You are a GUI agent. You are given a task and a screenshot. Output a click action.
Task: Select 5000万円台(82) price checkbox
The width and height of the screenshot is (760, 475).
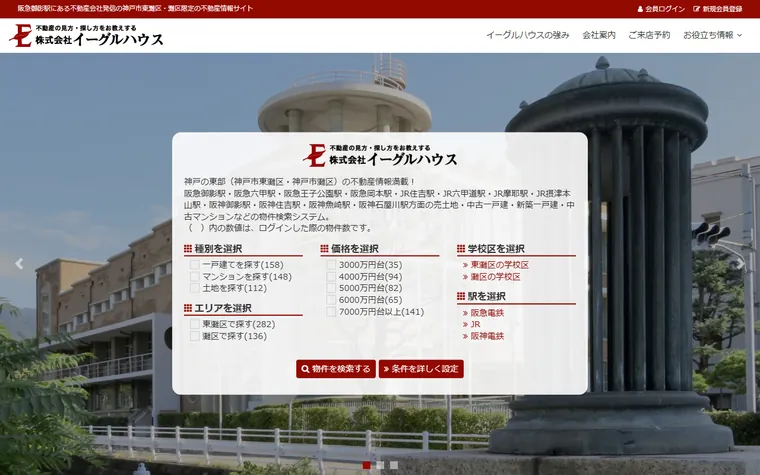(x=332, y=288)
